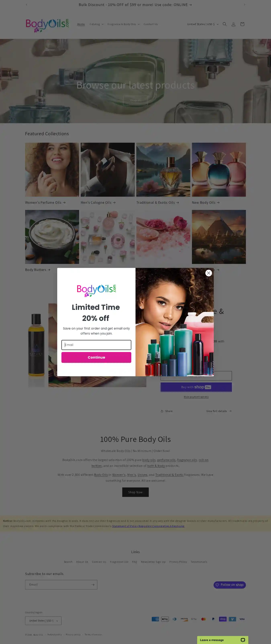This screenshot has height=644, width=271.
Task: Submit email subscription arrow button
Action: pos(93,585)
